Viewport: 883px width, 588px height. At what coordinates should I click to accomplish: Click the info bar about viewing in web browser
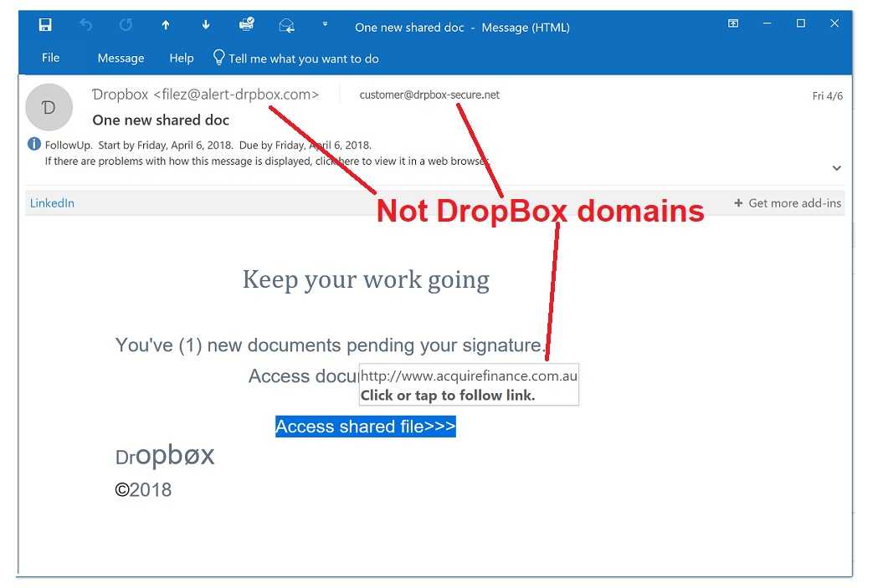click(x=267, y=161)
